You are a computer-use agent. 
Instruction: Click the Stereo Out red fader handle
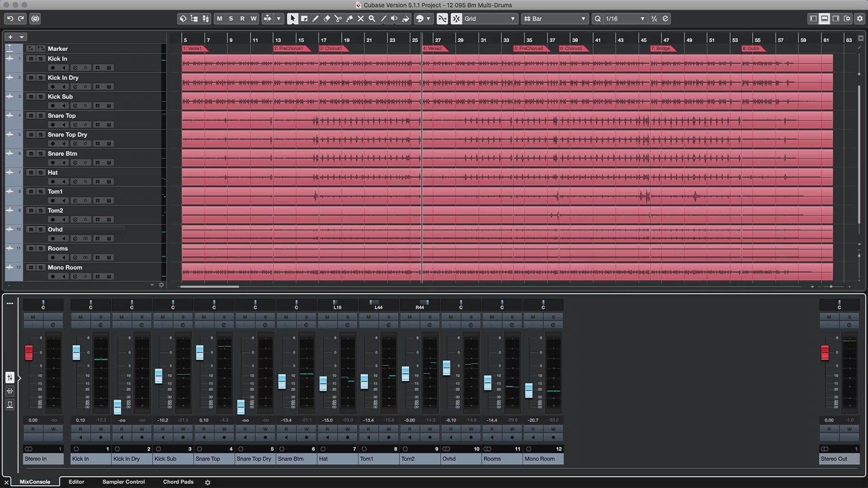[x=825, y=353]
